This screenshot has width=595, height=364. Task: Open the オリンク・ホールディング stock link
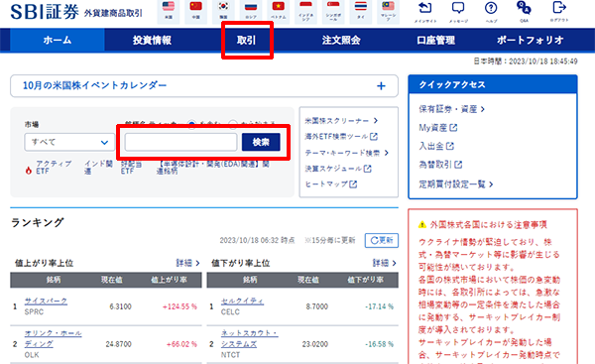(x=54, y=338)
